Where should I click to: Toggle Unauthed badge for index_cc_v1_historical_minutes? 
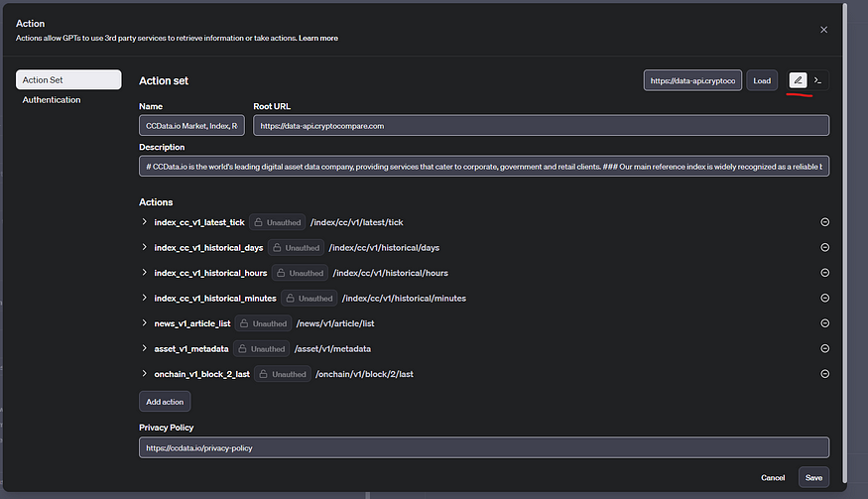coord(309,298)
